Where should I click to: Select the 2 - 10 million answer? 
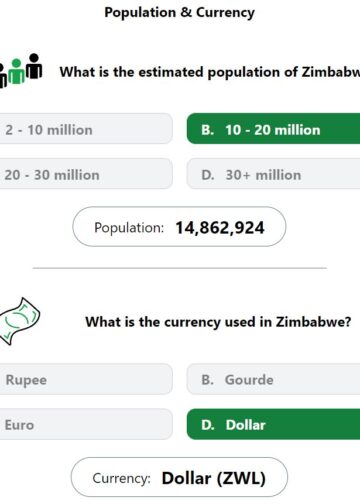tap(86, 129)
